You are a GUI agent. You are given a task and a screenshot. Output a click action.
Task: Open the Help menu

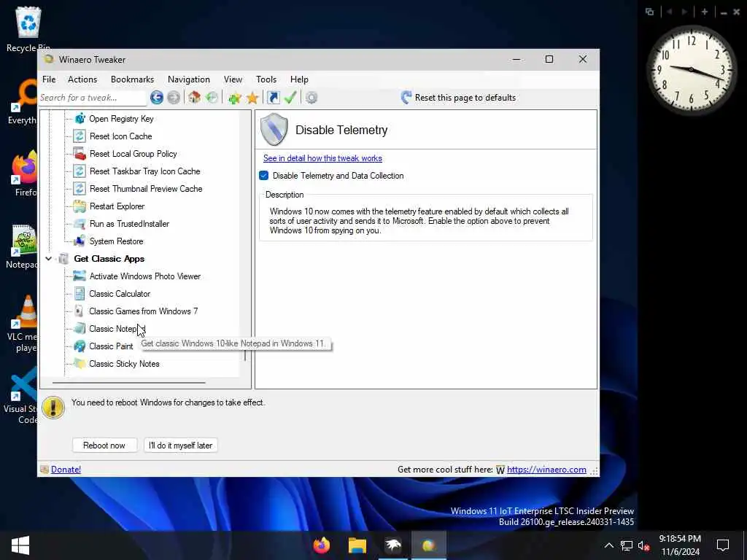tap(299, 79)
